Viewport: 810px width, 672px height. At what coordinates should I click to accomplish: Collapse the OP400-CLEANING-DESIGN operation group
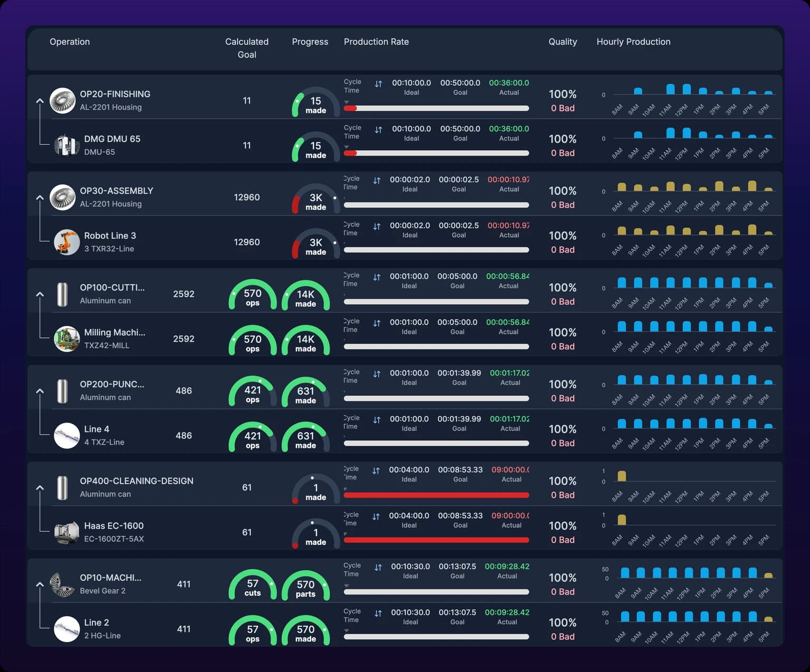coord(40,488)
